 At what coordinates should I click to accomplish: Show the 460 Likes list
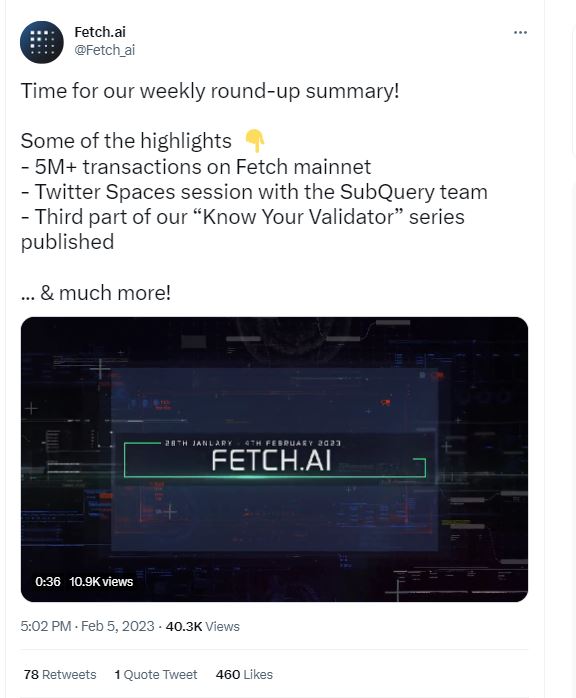[x=244, y=674]
